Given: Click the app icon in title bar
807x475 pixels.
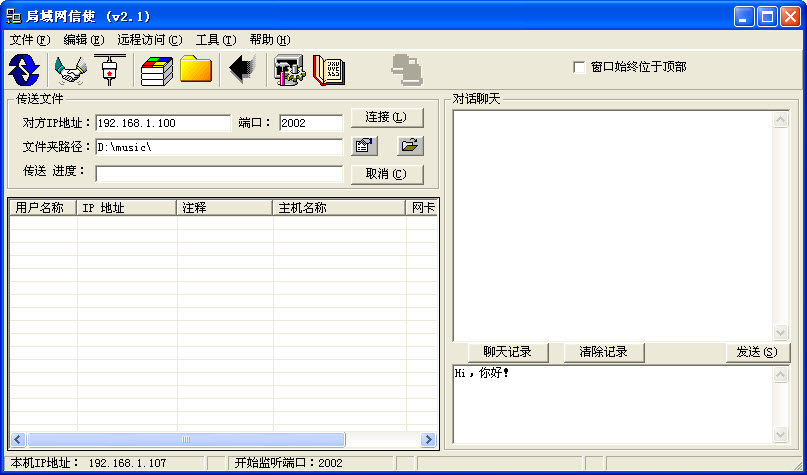Looking at the screenshot, I should 13,16.
